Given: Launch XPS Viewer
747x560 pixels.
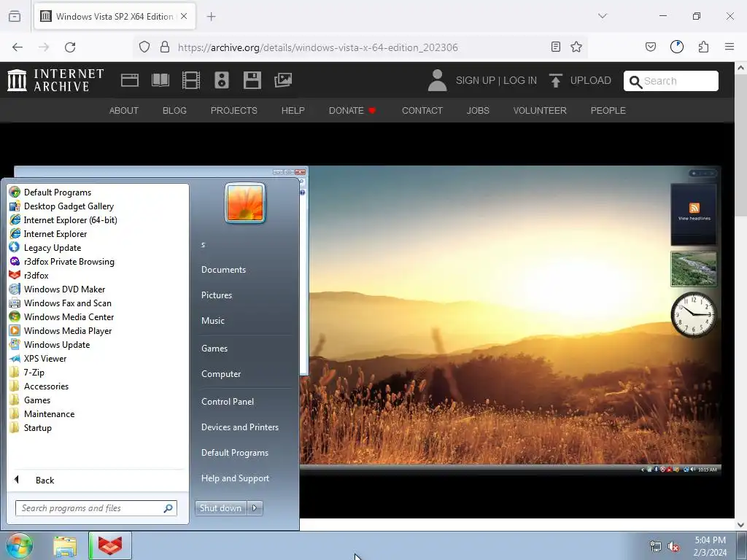Looking at the screenshot, I should point(98,359).
